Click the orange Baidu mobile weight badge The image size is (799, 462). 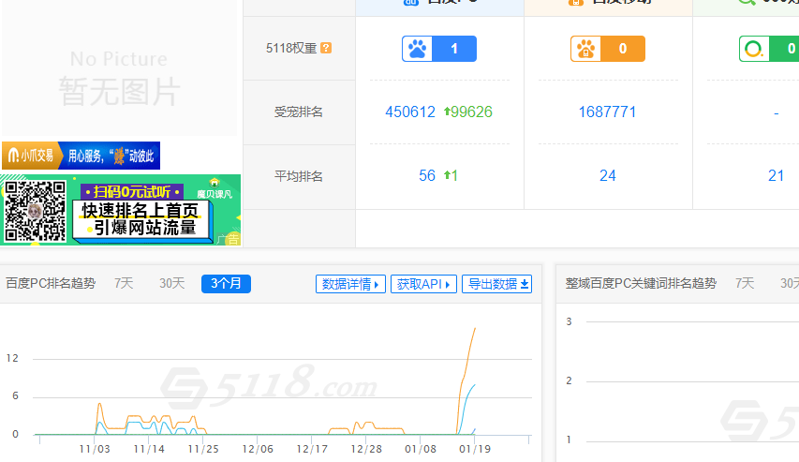tap(607, 48)
